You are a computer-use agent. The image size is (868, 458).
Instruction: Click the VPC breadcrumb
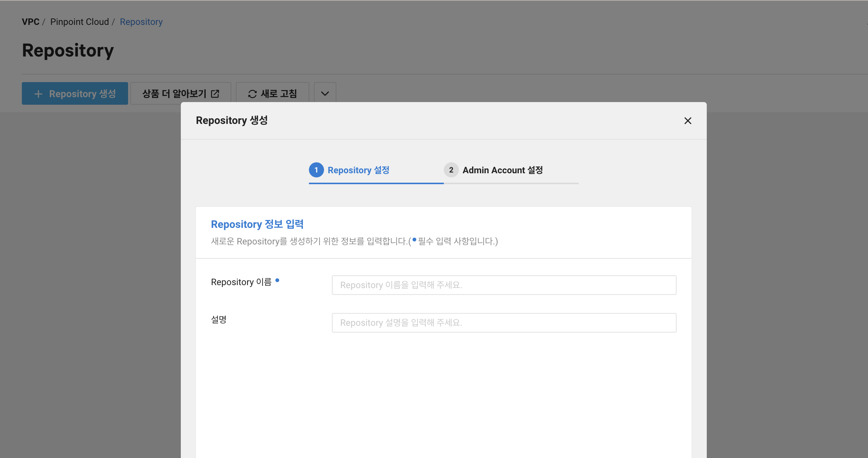[31, 22]
